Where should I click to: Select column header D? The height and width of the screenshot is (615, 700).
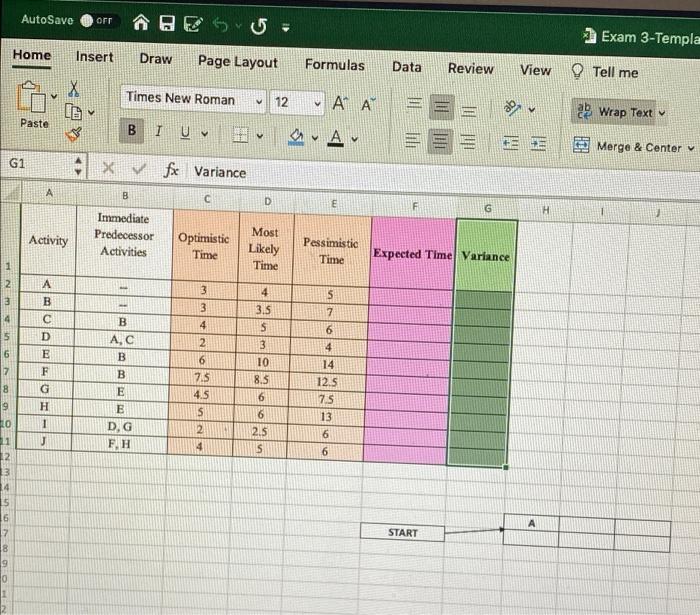coord(267,201)
